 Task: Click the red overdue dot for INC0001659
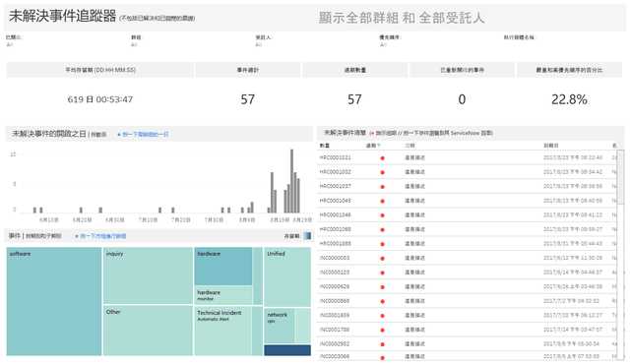pyautogui.click(x=382, y=316)
